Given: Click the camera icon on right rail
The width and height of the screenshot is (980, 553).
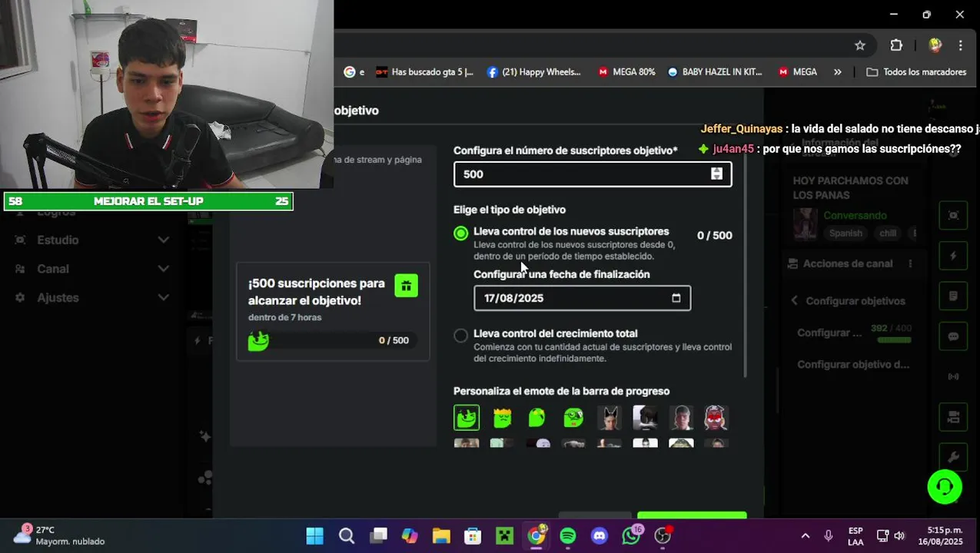Looking at the screenshot, I should (953, 417).
